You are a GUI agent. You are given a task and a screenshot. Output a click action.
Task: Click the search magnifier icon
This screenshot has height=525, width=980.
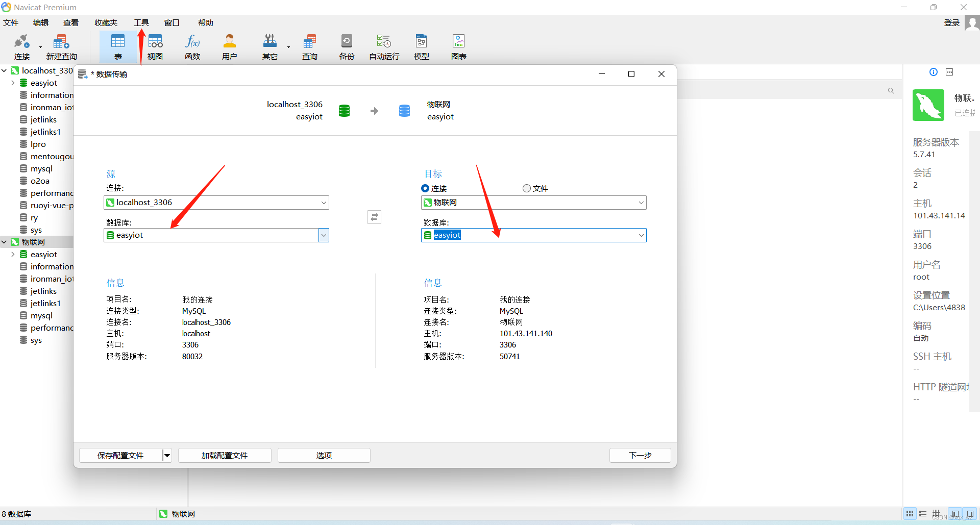[891, 91]
